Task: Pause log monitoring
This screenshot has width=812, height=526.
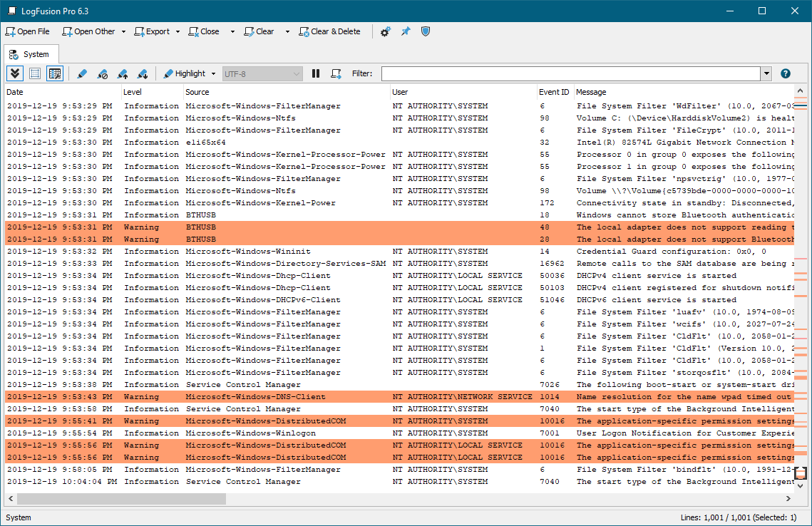Action: [x=316, y=73]
